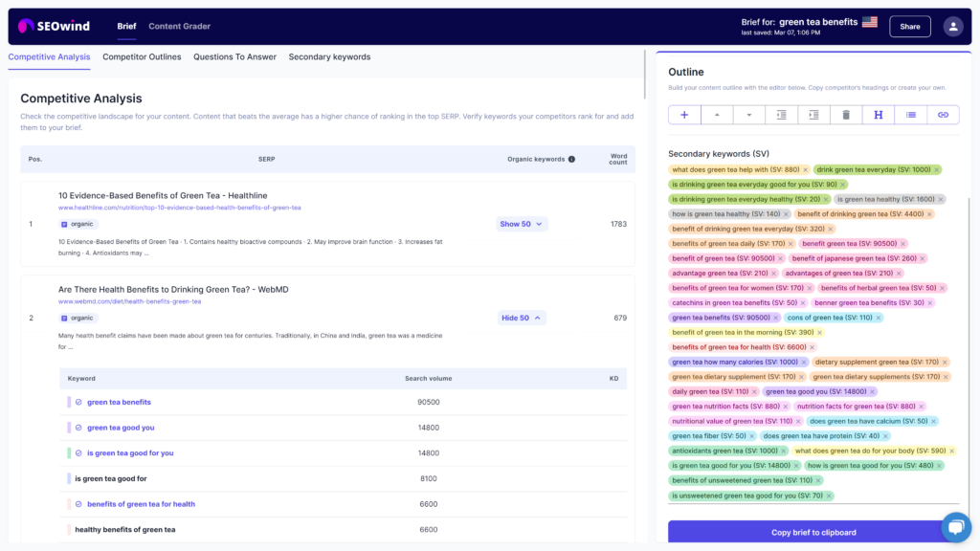
Task: Click the Word count column header
Action: pyautogui.click(x=618, y=160)
